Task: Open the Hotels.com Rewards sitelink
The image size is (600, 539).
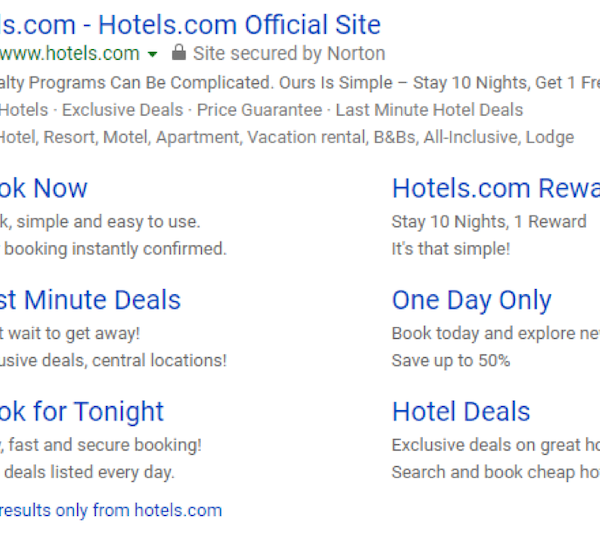Action: pos(495,188)
